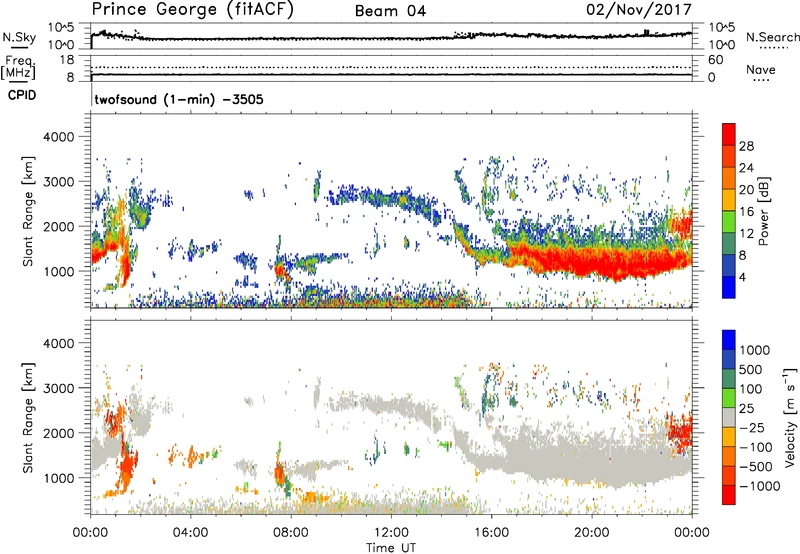Image resolution: width=800 pixels, height=554 pixels.
Task: Click the '4000' label on the velocity panel axis
Action: [x=58, y=343]
